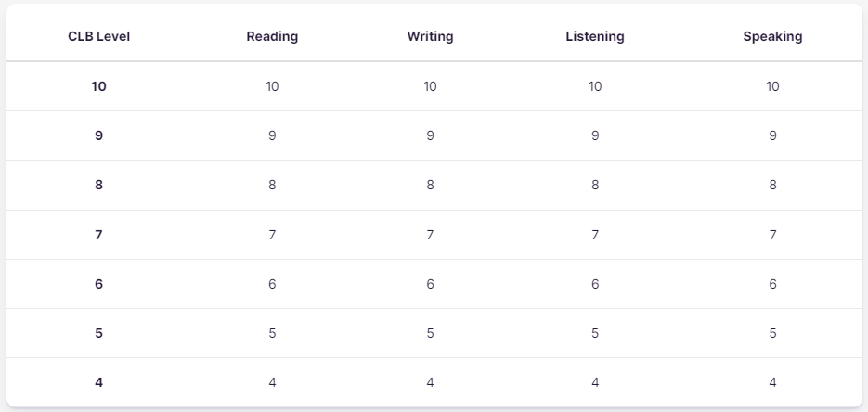Select the bold CLB Level 8 cell
Image resolution: width=868 pixels, height=412 pixels.
pyautogui.click(x=98, y=185)
